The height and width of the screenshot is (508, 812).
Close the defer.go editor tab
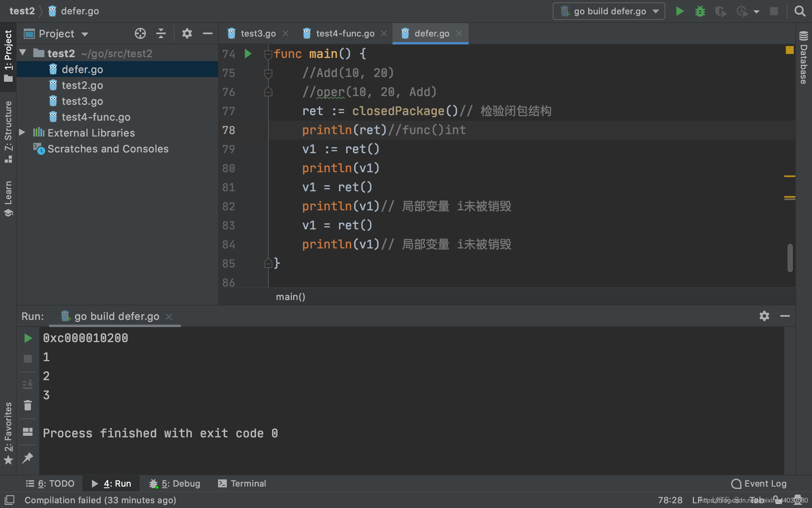pyautogui.click(x=459, y=33)
